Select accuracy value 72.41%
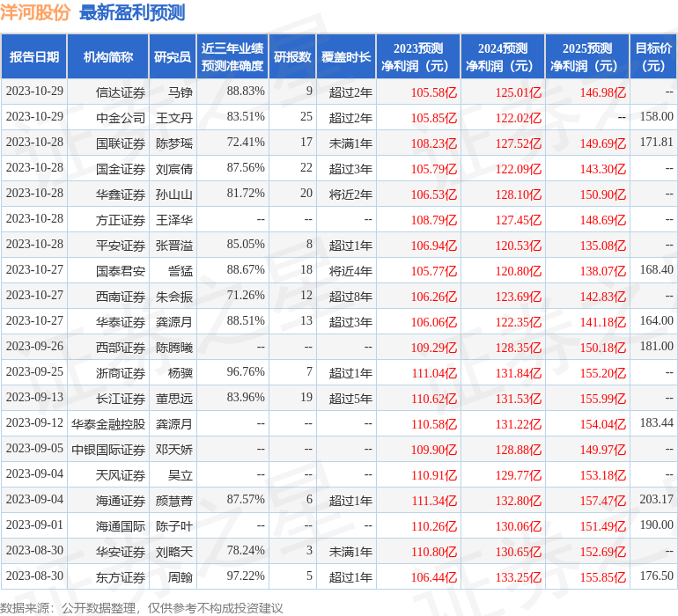The width and height of the screenshot is (678, 616). (x=246, y=142)
